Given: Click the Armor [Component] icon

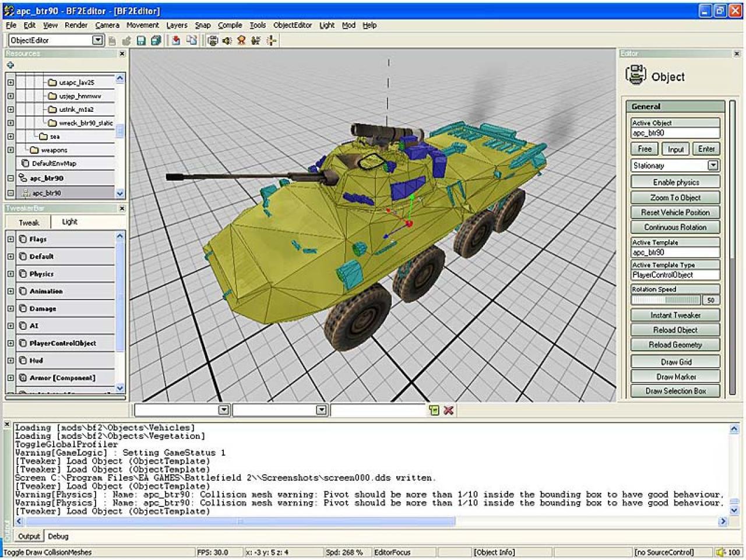Looking at the screenshot, I should click(x=23, y=378).
